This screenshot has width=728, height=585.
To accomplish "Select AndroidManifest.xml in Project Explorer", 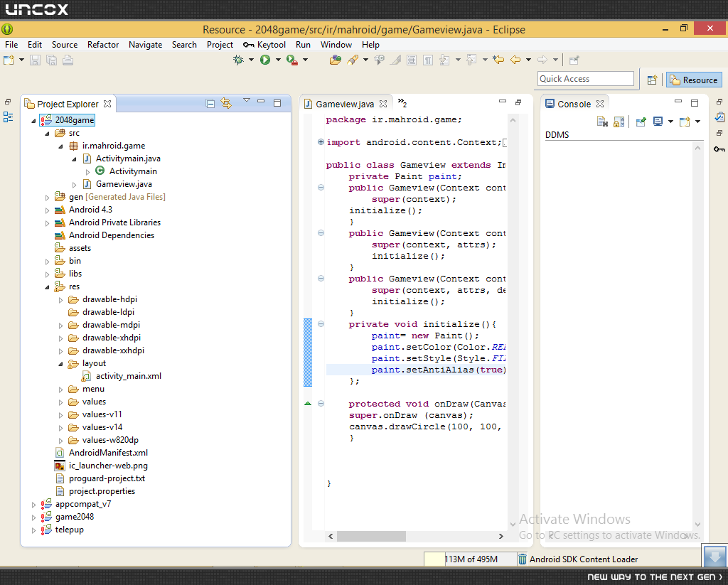I will click(x=108, y=453).
